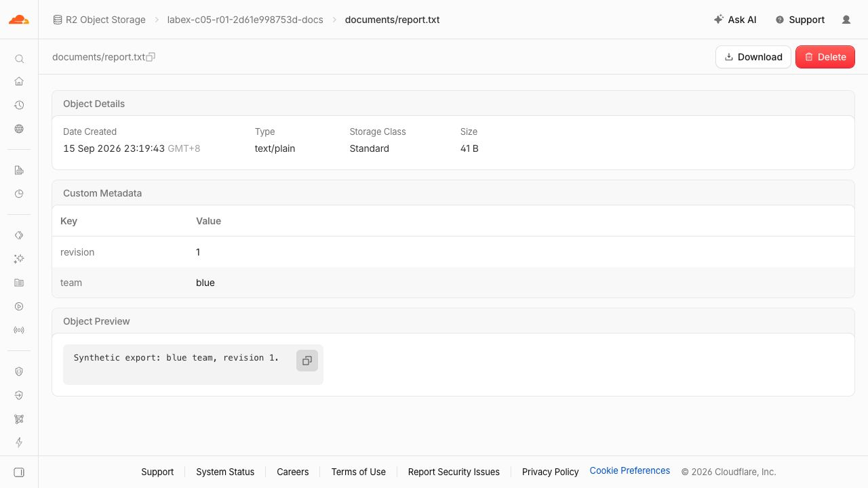Open the pie chart analytics icon

click(19, 194)
